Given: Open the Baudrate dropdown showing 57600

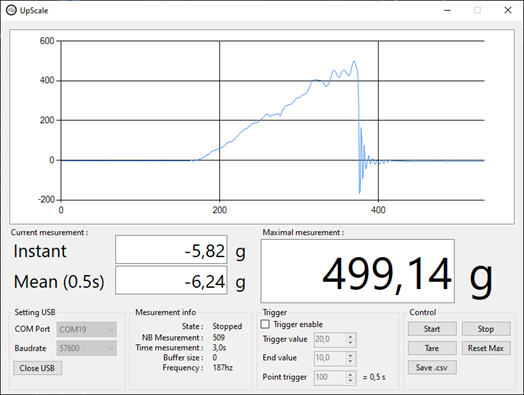Looking at the screenshot, I should [87, 348].
